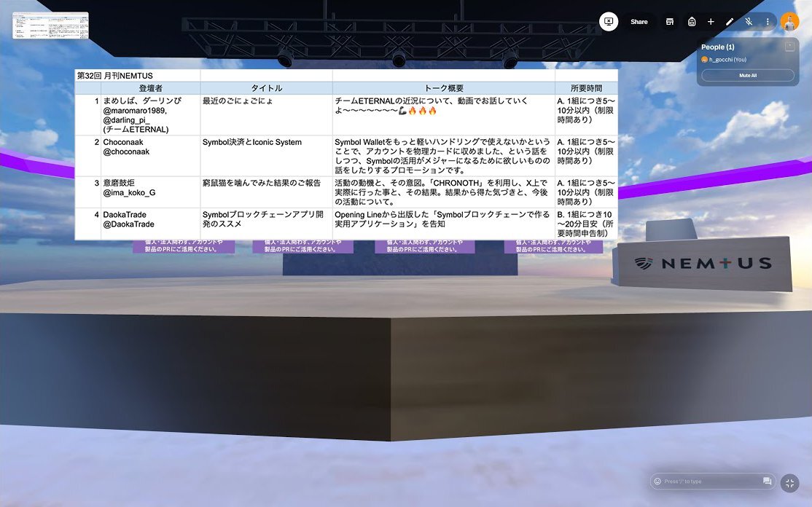Image resolution: width=812 pixels, height=507 pixels.
Task: Select h_gocchi (You) in People list
Action: pyautogui.click(x=724, y=60)
